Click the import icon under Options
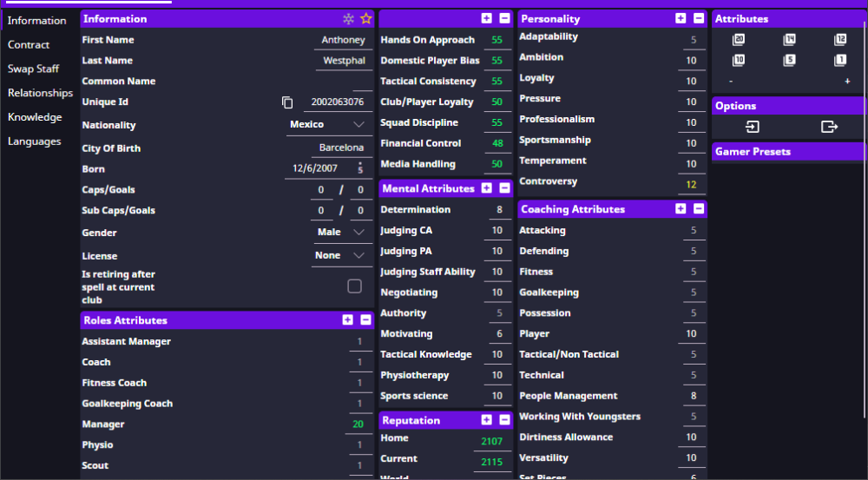The image size is (868, 480). [x=753, y=127]
